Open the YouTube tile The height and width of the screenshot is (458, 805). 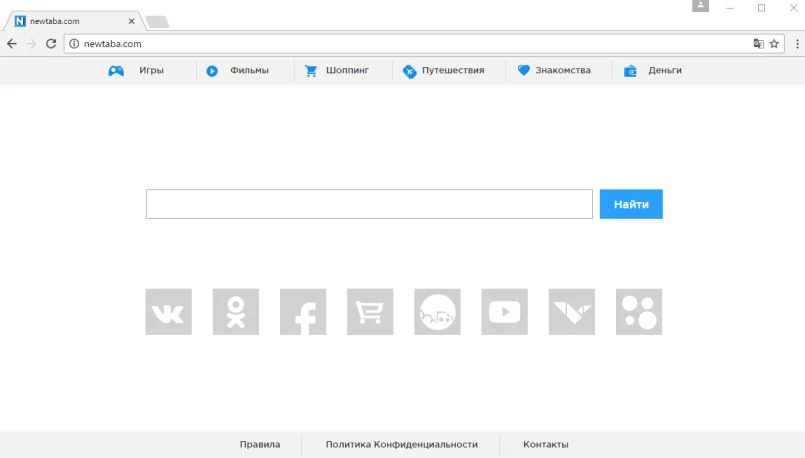(505, 312)
